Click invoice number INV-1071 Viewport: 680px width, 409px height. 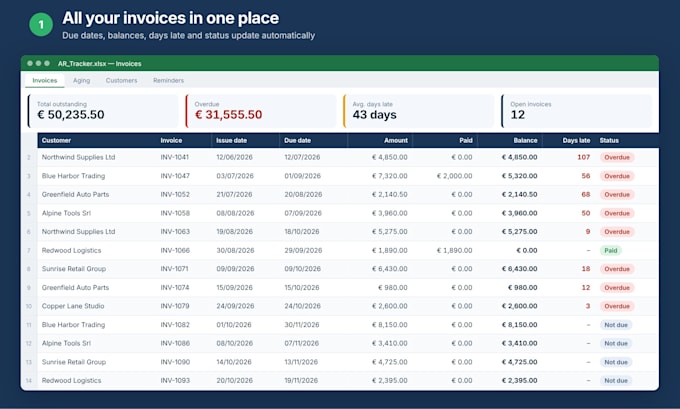tap(174, 268)
